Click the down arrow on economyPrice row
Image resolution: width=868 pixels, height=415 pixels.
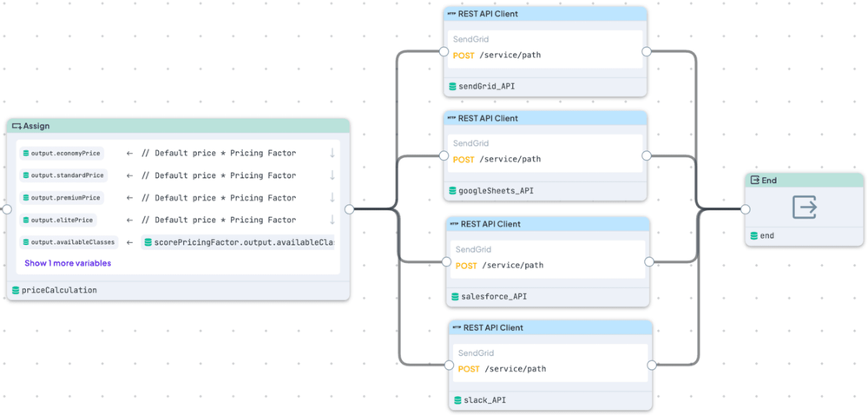332,154
